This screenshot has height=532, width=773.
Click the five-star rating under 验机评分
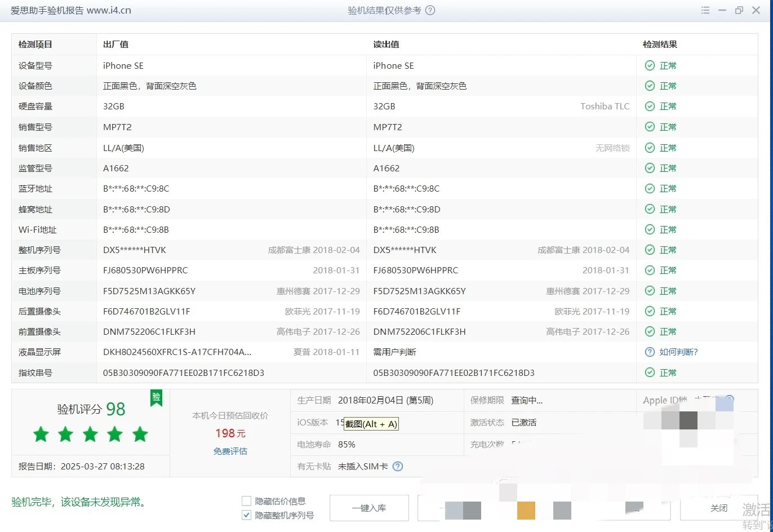point(90,435)
